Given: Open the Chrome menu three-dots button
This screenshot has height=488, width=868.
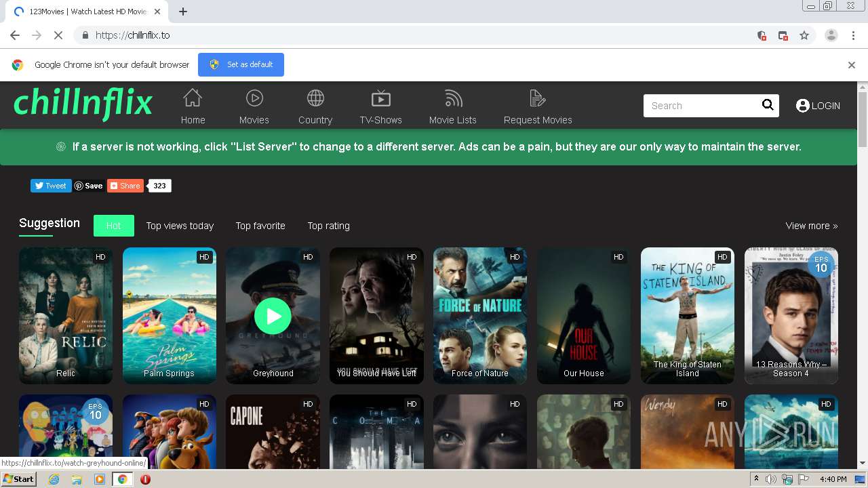Looking at the screenshot, I should (852, 35).
